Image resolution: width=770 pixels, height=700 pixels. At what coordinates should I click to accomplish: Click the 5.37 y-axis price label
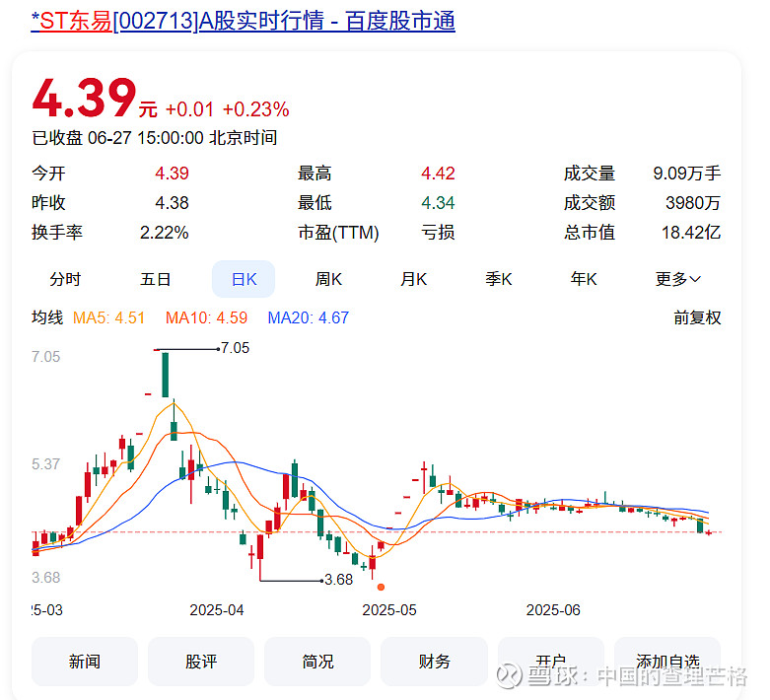click(45, 464)
